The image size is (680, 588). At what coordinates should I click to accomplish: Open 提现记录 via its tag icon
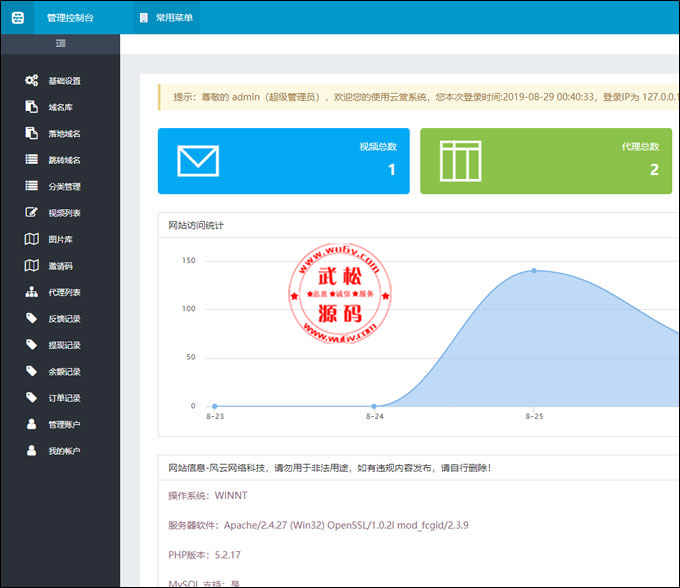(31, 345)
